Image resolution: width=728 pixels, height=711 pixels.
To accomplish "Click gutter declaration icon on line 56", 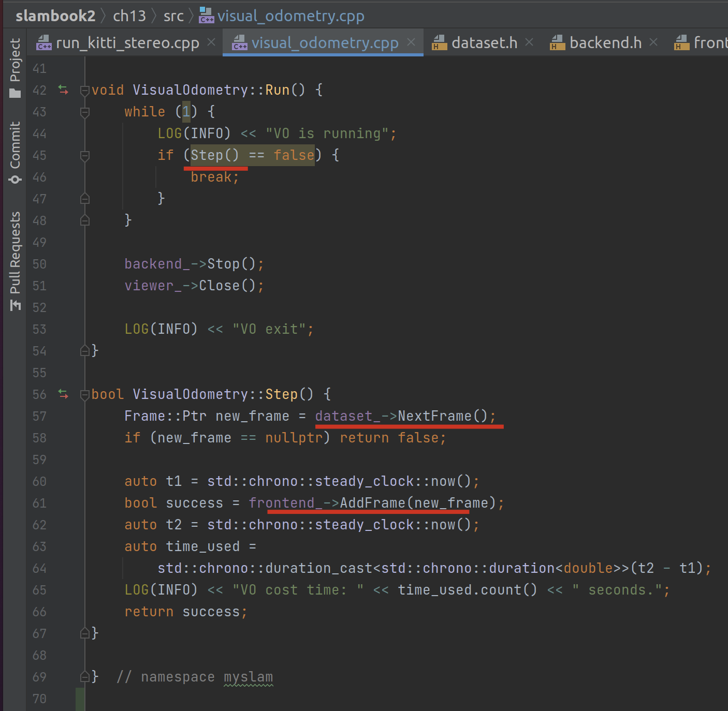I will click(63, 394).
